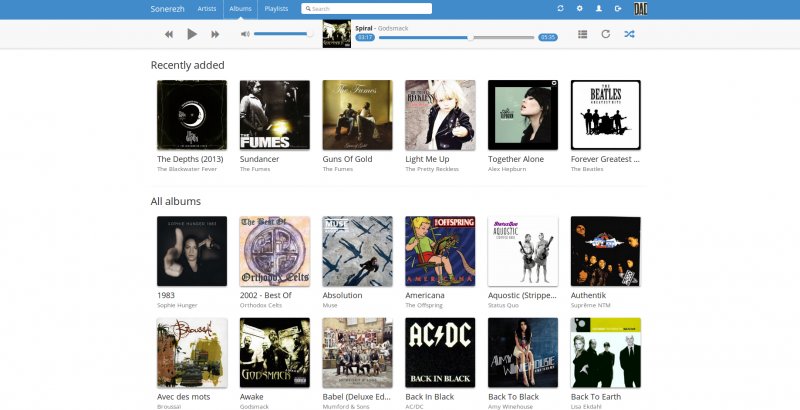Toggle repeat mode icon
The height and width of the screenshot is (410, 800).
click(606, 34)
